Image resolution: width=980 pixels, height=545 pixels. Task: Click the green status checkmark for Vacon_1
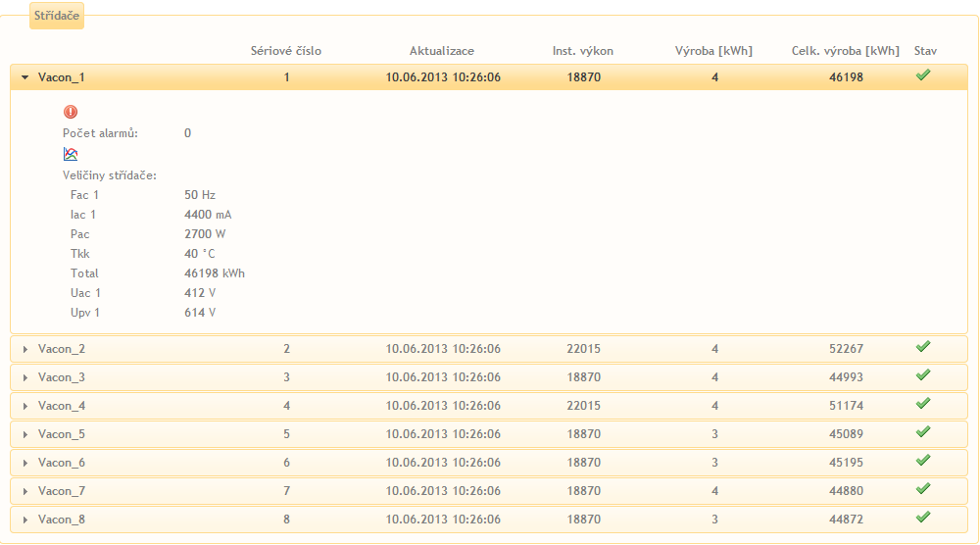coord(922,75)
